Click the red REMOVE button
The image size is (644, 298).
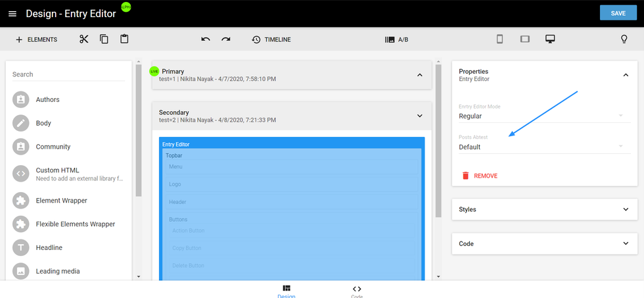(480, 176)
